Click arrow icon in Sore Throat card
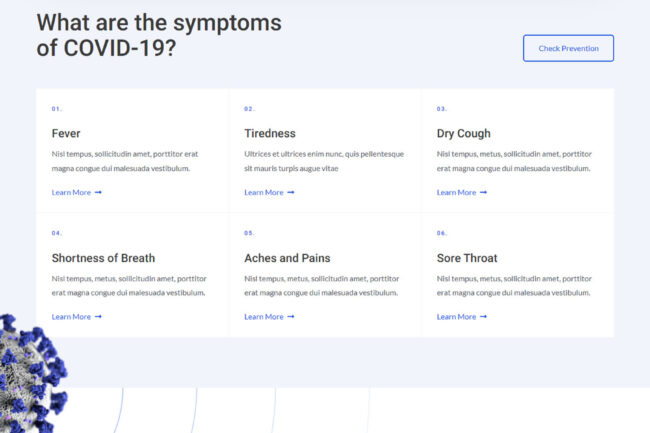 [483, 317]
